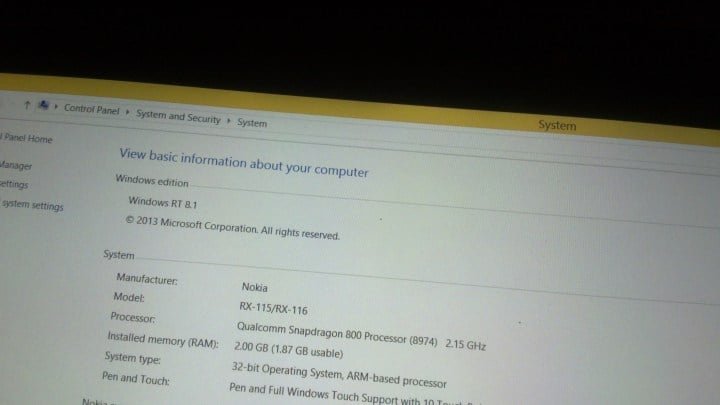Click the Model label
The height and width of the screenshot is (405, 720).
click(129, 298)
